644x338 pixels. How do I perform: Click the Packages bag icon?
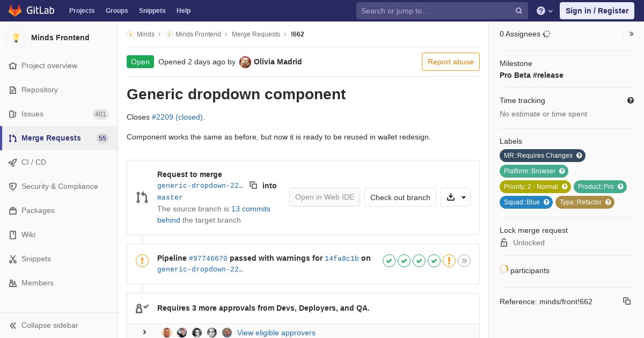[x=13, y=210]
